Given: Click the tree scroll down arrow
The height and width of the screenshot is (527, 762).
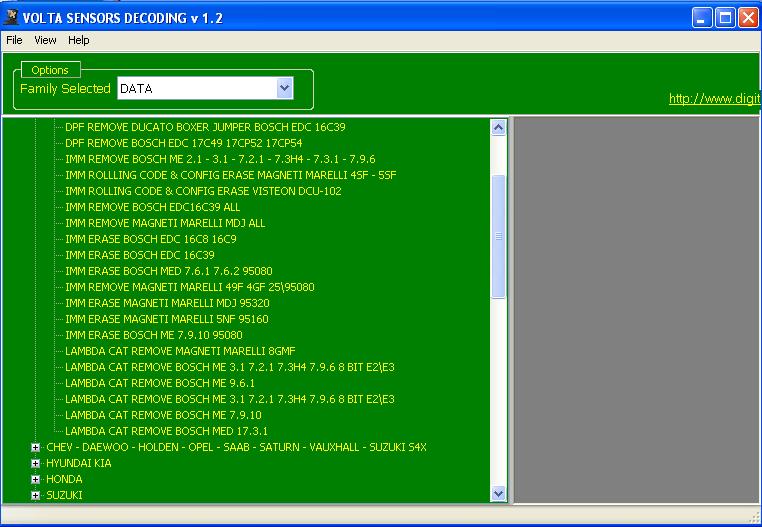Looking at the screenshot, I should (x=499, y=493).
